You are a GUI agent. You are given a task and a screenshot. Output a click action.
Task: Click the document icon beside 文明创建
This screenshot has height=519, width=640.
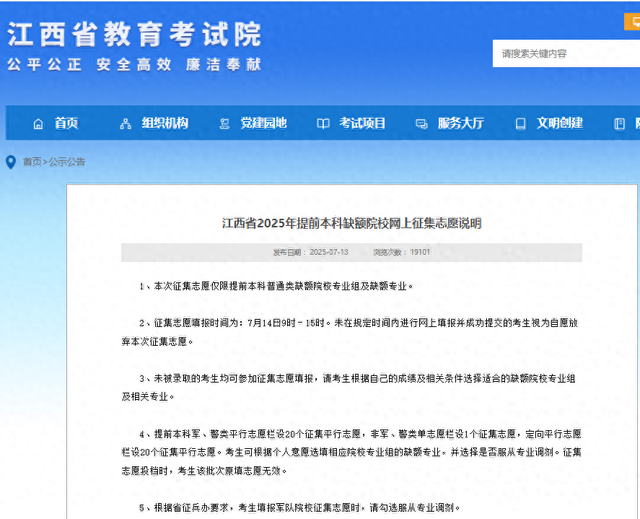click(520, 124)
